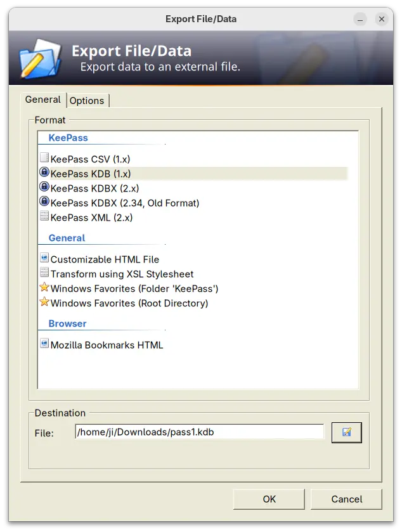Click the Mozilla Bookmarks HTML icon

(x=44, y=343)
